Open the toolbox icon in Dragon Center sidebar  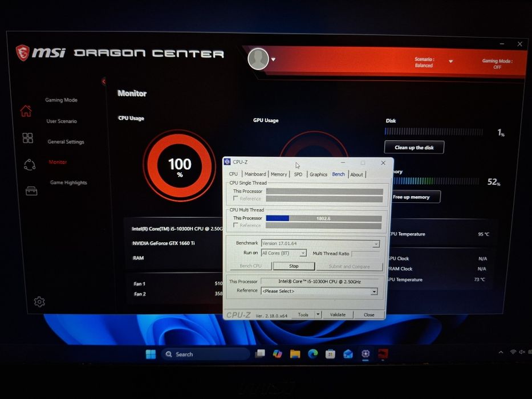[x=31, y=191]
